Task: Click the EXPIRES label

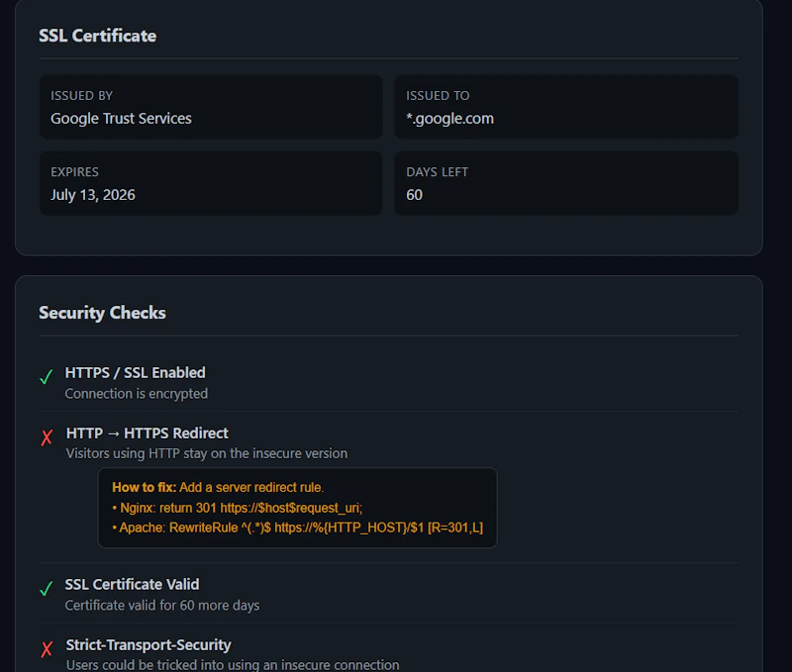Action: point(75,172)
